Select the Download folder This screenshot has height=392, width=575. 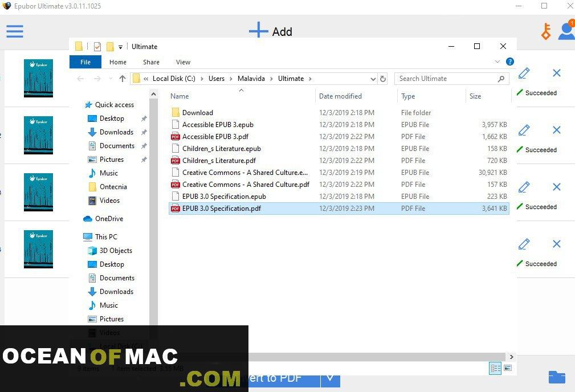pyautogui.click(x=339, y=113)
